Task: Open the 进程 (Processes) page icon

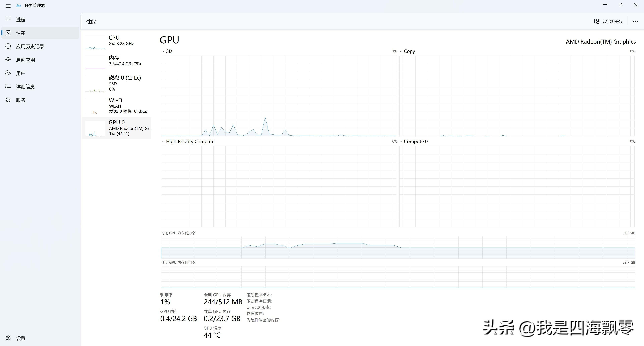Action: [8, 19]
